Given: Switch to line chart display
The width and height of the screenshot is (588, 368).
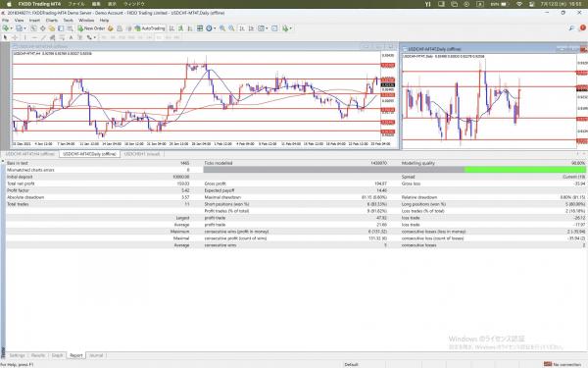Looking at the screenshot, I should pyautogui.click(x=190, y=28).
